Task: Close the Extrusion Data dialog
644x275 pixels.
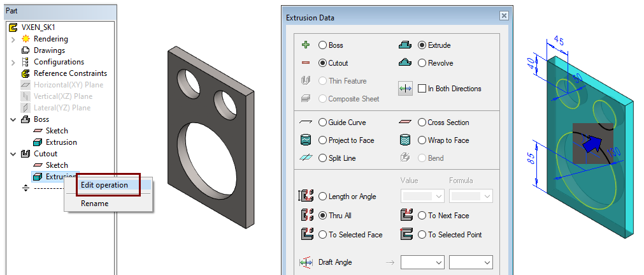Action: [x=504, y=16]
